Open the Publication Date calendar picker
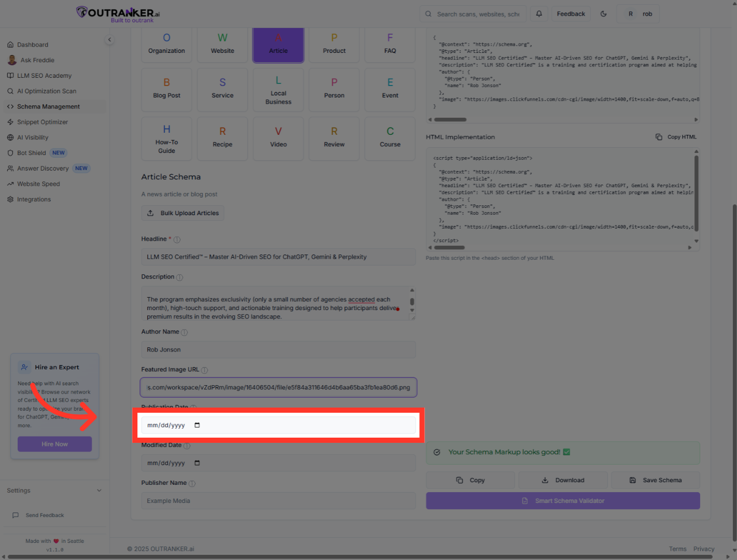 [197, 425]
